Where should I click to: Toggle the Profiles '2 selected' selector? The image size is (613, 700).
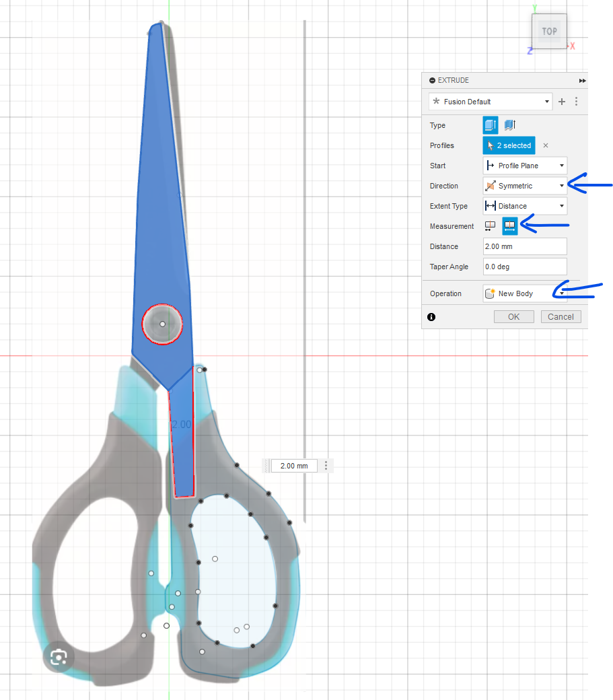coord(509,145)
